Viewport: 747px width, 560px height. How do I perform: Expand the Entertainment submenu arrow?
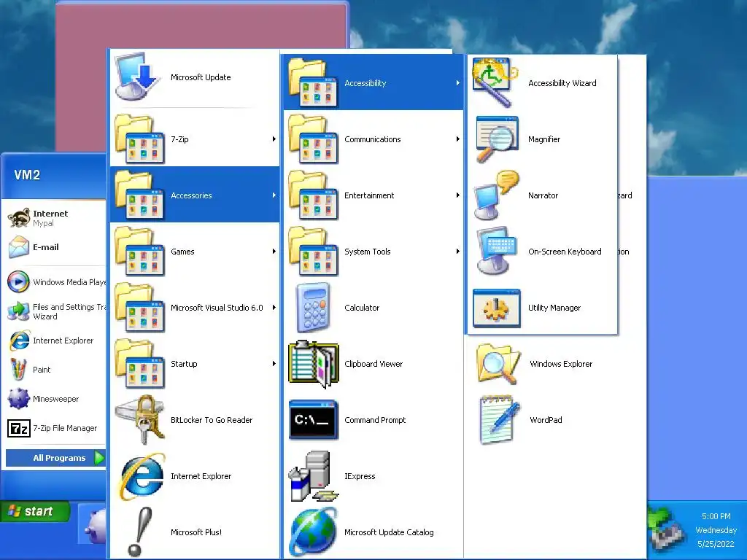click(x=458, y=195)
